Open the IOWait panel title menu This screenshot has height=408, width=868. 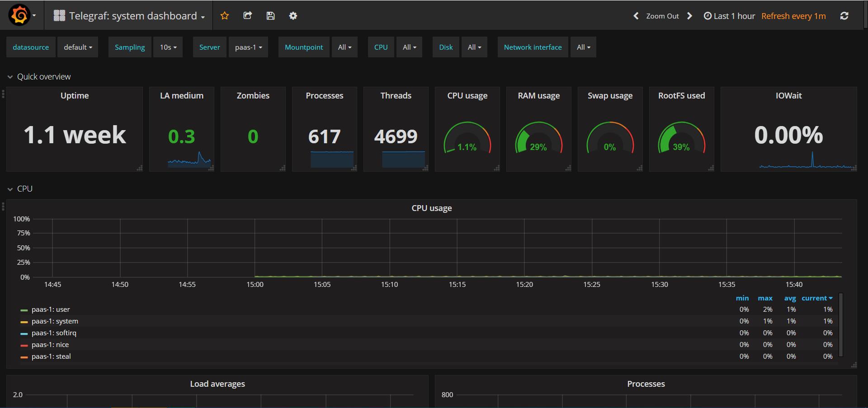(x=789, y=95)
